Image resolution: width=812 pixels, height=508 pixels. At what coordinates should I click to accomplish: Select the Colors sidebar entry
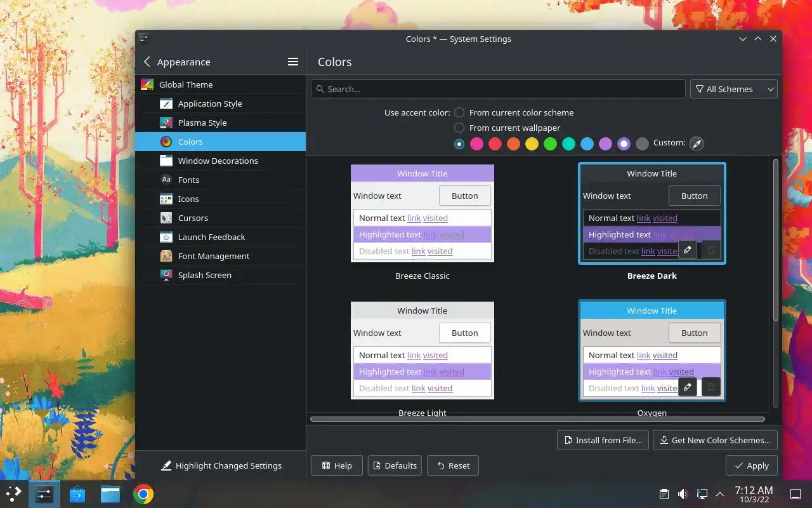(x=221, y=142)
